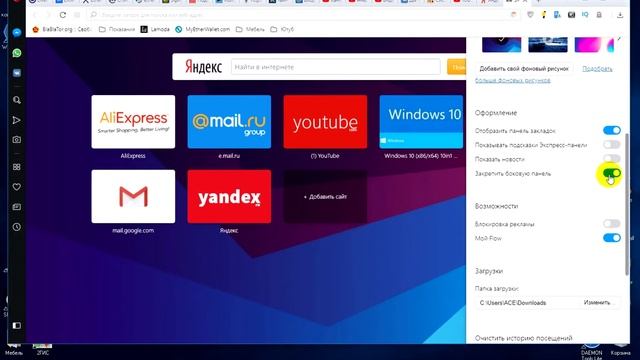
Task: Click the camera extension icon in toolbar
Action: 571,15
